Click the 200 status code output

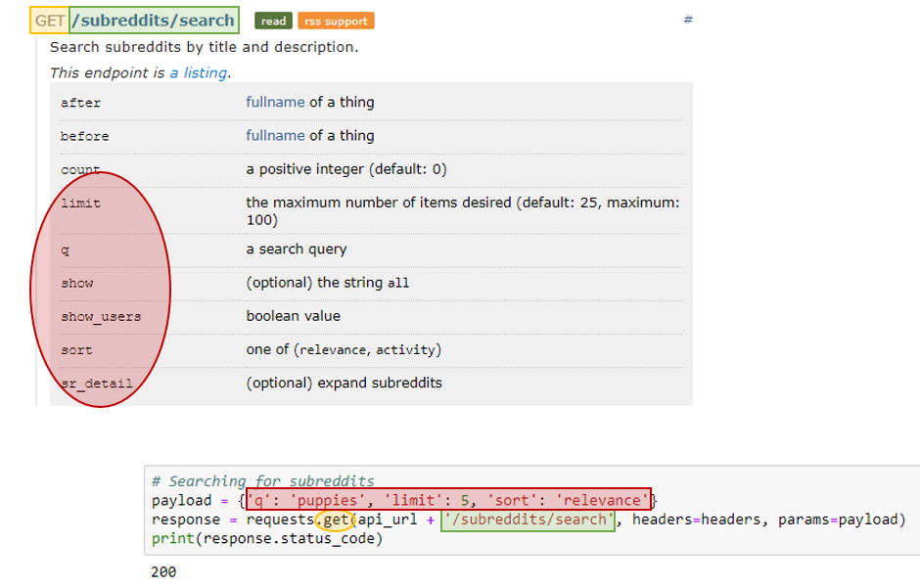tap(163, 571)
